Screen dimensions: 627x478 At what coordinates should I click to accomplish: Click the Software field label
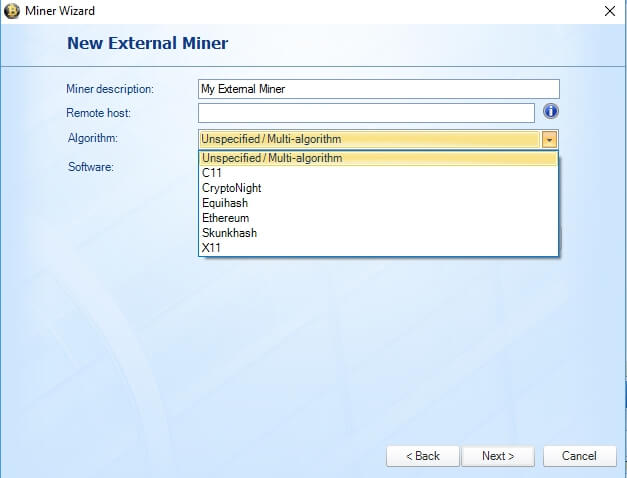(91, 167)
